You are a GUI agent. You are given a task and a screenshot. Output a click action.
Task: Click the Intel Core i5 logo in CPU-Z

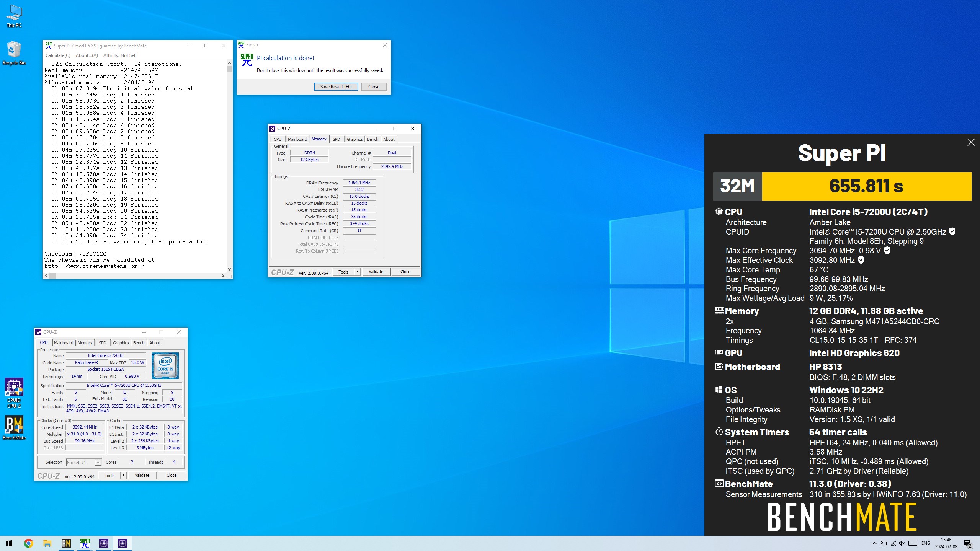(x=165, y=365)
